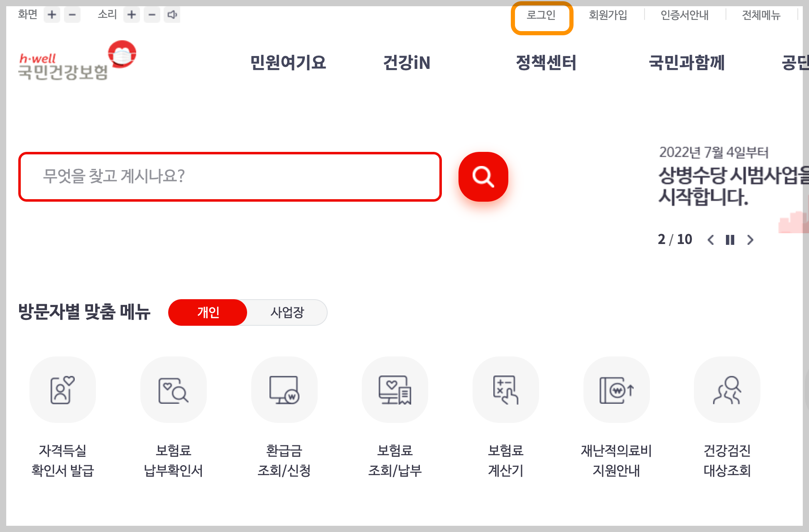Pause the banner slideshow
This screenshot has height=532, width=809.
(x=730, y=240)
